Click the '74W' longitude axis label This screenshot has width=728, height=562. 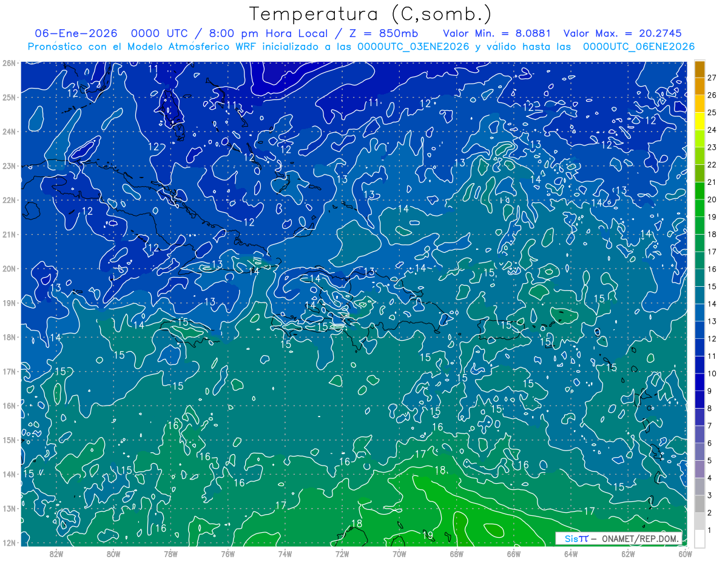pyautogui.click(x=285, y=553)
